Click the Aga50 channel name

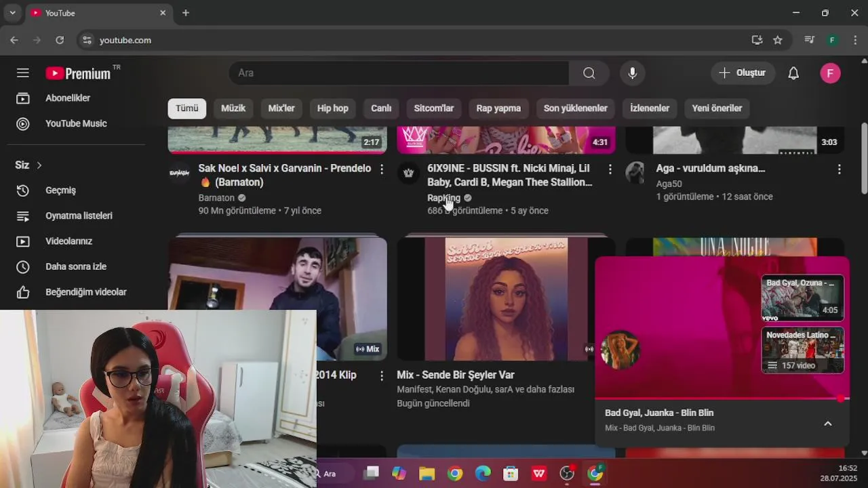(x=669, y=184)
